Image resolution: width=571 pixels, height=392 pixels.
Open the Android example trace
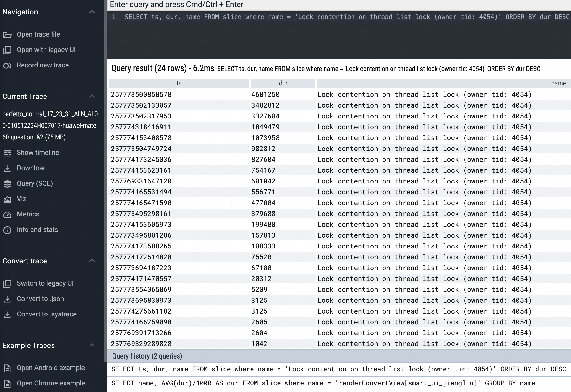point(51,368)
